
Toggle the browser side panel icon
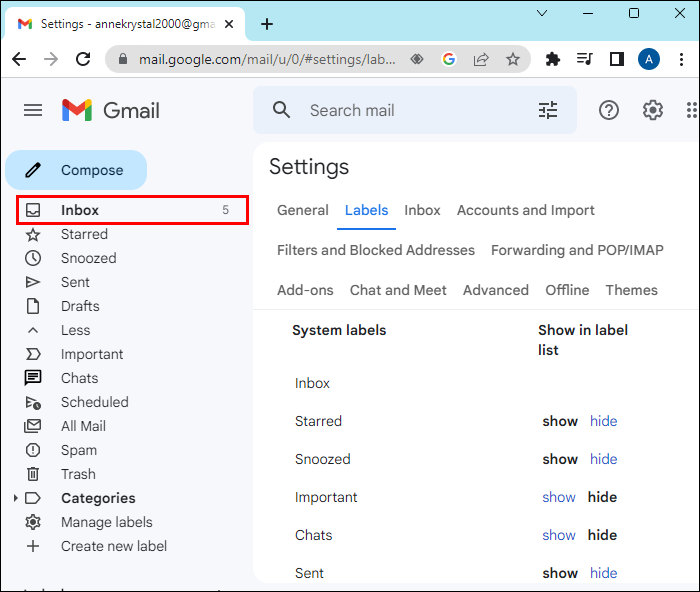[617, 59]
